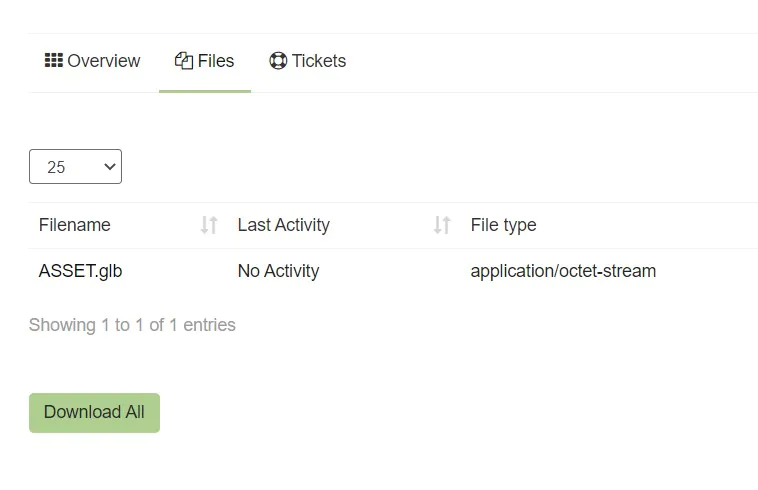Expand page length chevron arrow
The image size is (758, 490).
[110, 167]
